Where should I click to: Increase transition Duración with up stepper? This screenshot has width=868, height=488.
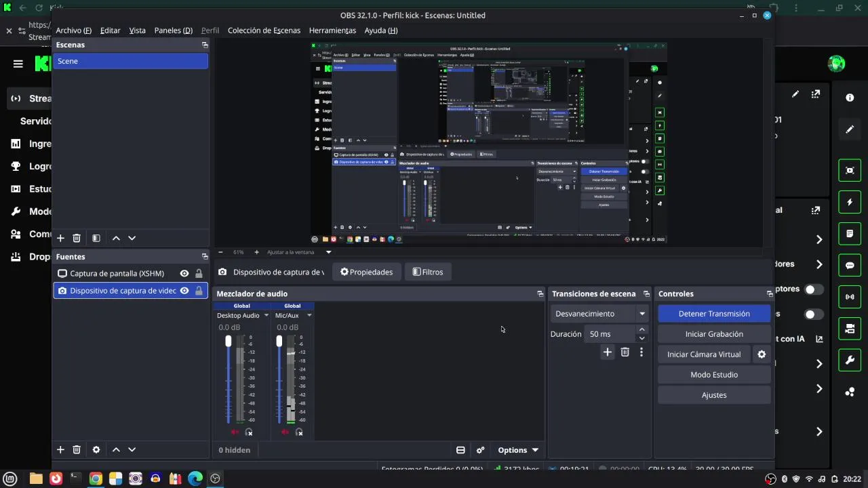tap(642, 330)
